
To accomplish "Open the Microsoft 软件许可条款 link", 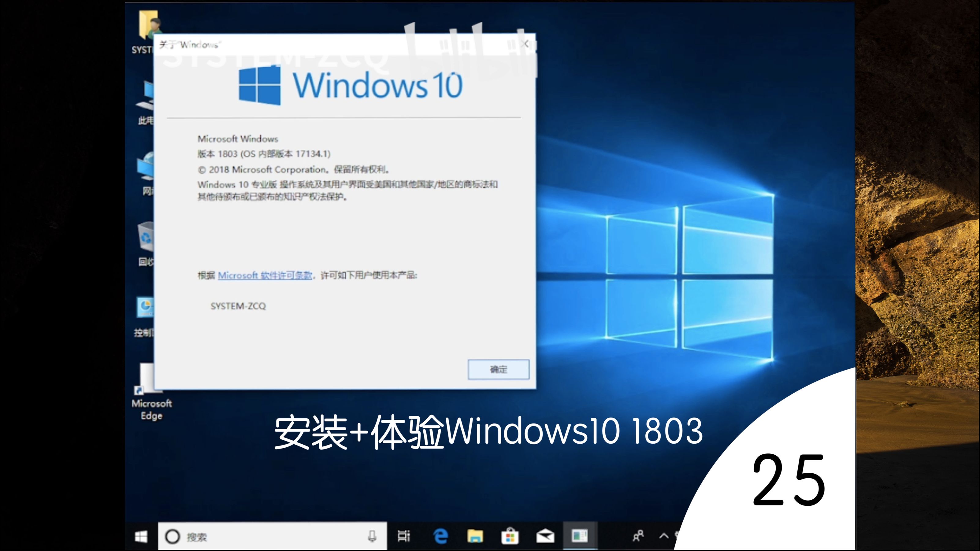I will pyautogui.click(x=265, y=275).
